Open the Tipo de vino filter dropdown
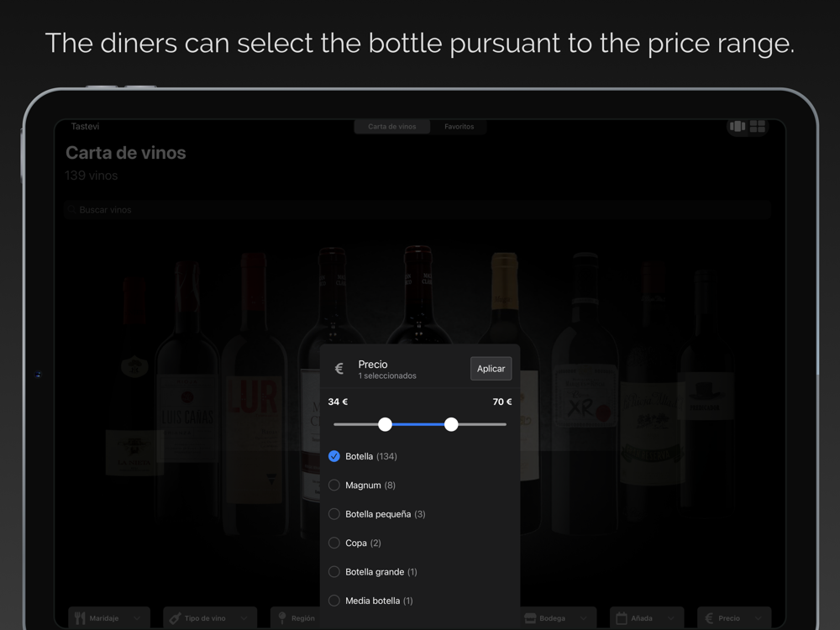Image resolution: width=840 pixels, height=630 pixels. point(210,618)
